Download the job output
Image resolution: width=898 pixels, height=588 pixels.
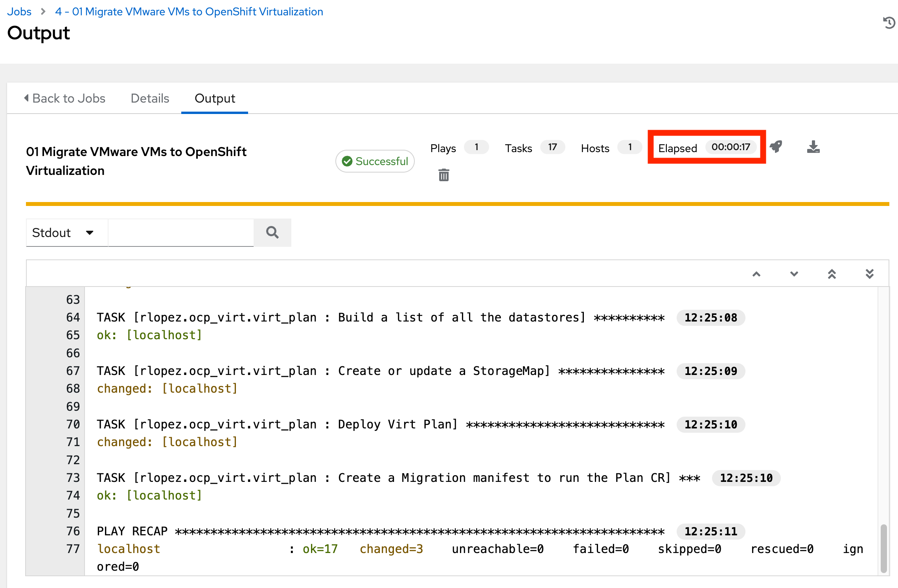[813, 147]
